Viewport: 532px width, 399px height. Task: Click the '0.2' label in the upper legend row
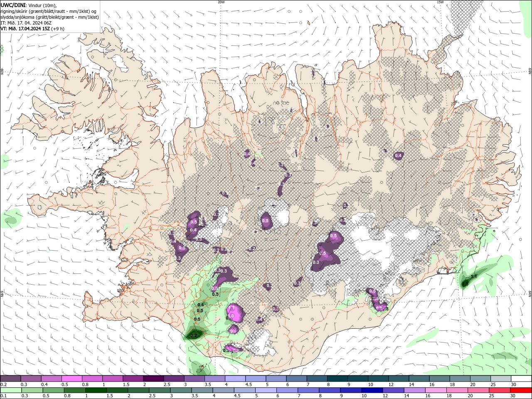pos(3,384)
